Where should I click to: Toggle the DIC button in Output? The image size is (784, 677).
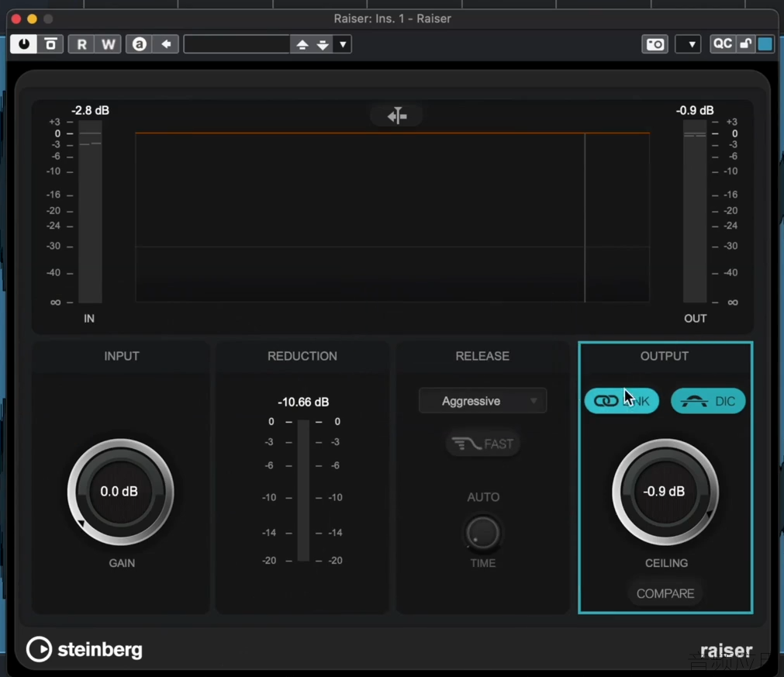[x=708, y=401]
